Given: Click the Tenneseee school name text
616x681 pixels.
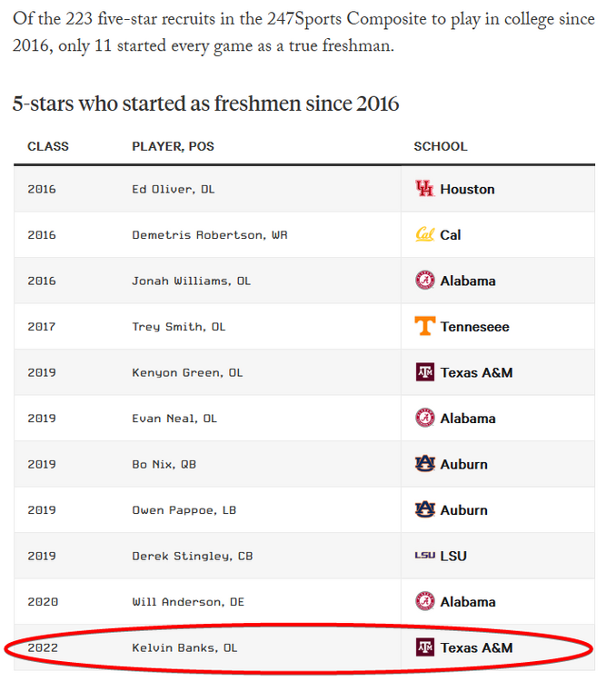Looking at the screenshot, I should 474,326.
